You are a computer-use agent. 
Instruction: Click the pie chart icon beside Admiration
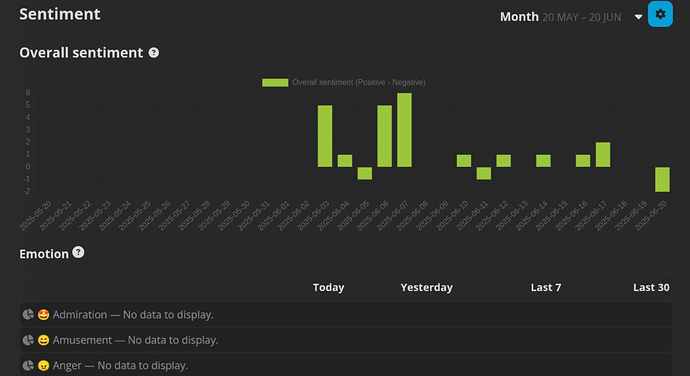pos(28,314)
